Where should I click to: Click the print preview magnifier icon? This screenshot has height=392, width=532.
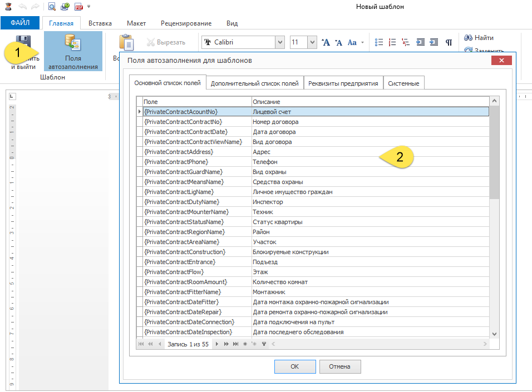[52, 7]
